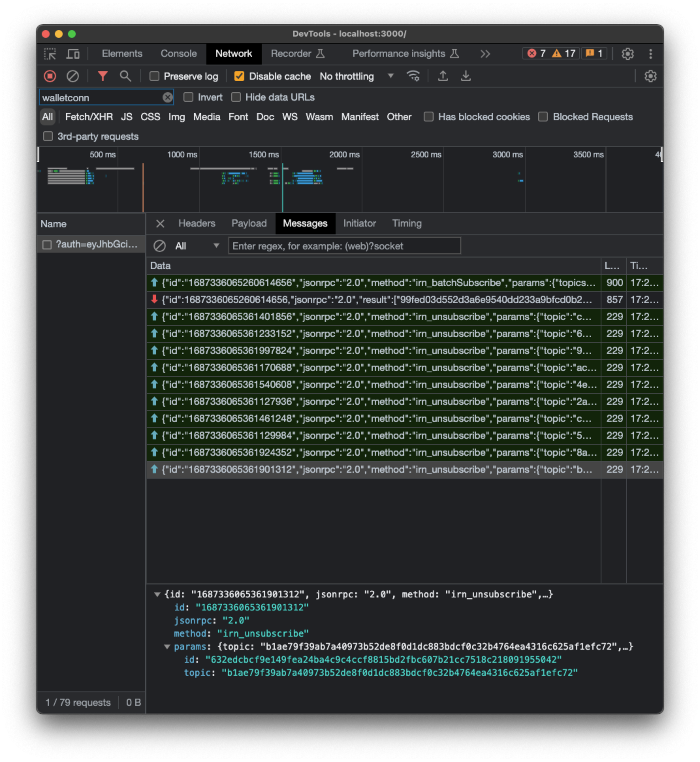
Task: Enable the Preserve log checkbox
Action: 154,76
